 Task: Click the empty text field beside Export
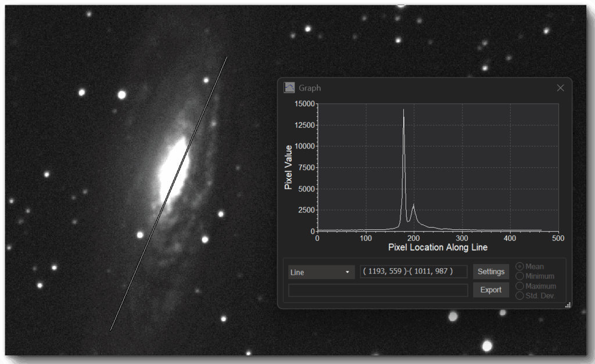tap(378, 290)
